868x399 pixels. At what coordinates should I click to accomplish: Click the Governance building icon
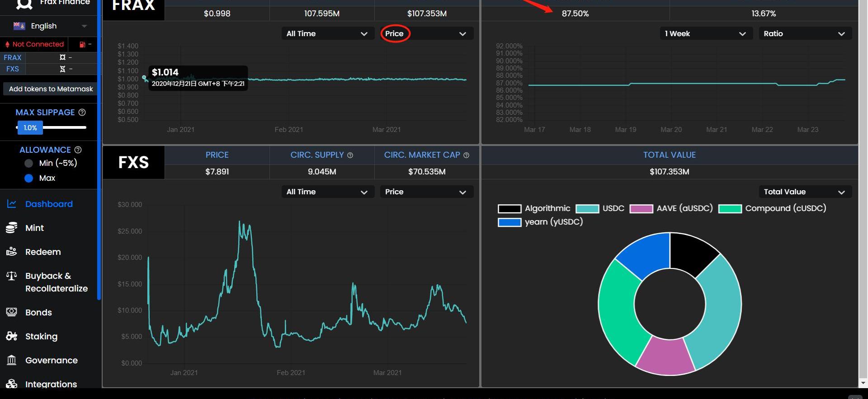[x=12, y=360]
